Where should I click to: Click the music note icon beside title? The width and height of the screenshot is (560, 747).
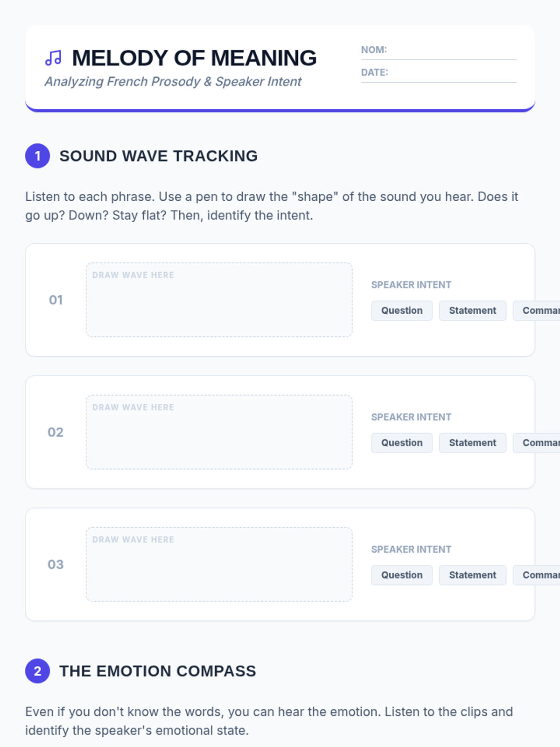(x=53, y=58)
